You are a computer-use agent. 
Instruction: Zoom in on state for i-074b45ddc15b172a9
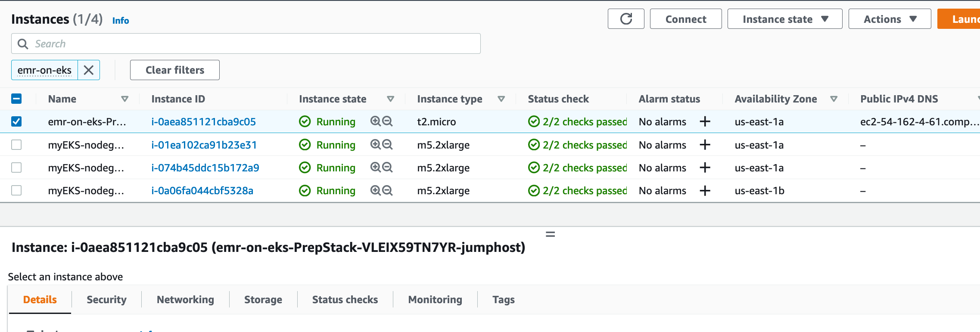click(375, 168)
